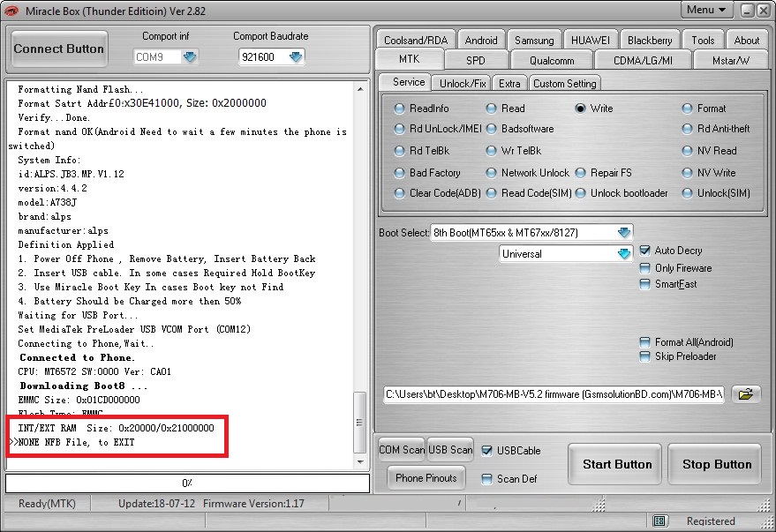This screenshot has height=532, width=776.
Task: Open the Comport Baudrate dropdown arrow
Action: pos(296,56)
